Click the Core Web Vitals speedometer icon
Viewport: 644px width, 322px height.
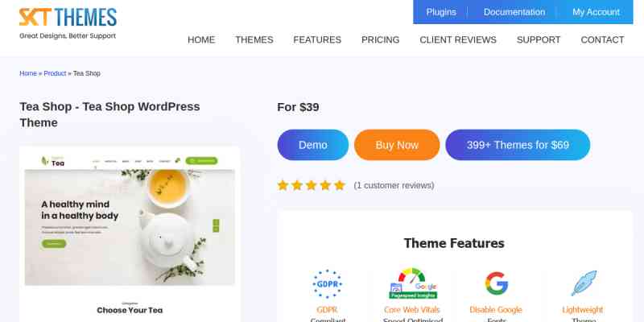[x=413, y=283]
